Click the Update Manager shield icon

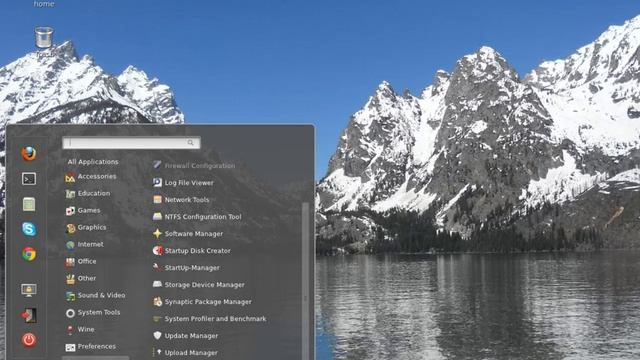[x=157, y=336]
